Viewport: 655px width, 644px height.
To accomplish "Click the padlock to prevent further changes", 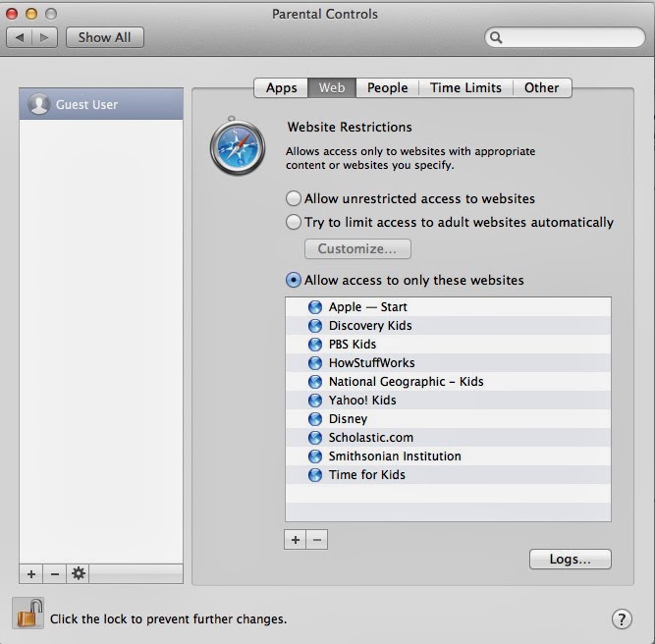I will click(28, 614).
